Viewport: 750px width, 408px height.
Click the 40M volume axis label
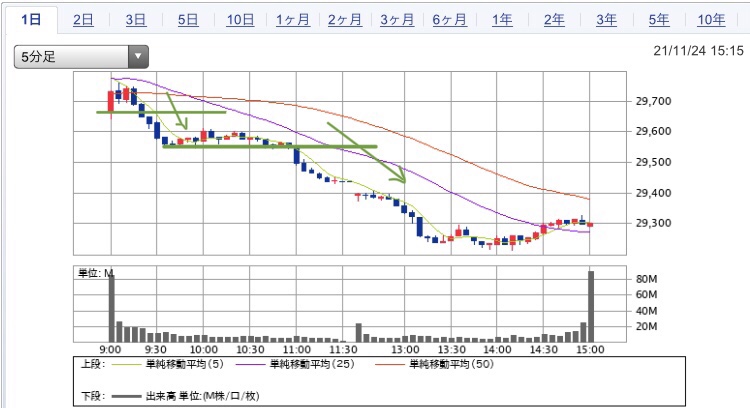[x=646, y=311]
